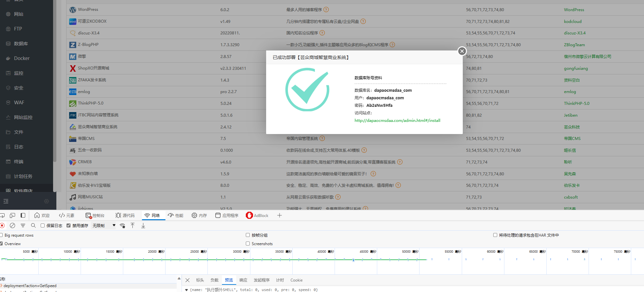The image size is (644, 292).
Task: Click the WordPress logo icon
Action: click(73, 10)
